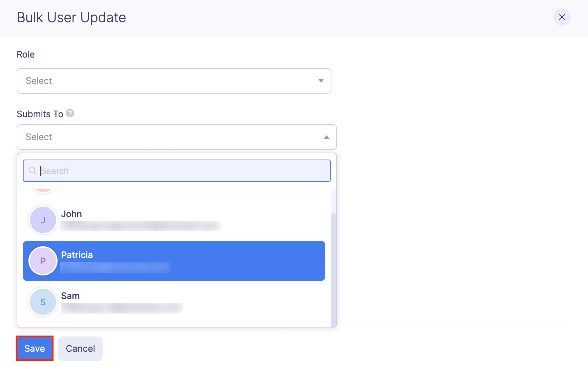Toggle John's selection in the list
The height and width of the screenshot is (367, 588).
(x=173, y=220)
